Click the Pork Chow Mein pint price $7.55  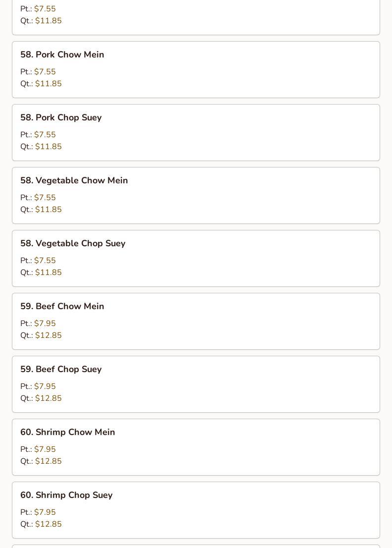tap(45, 72)
